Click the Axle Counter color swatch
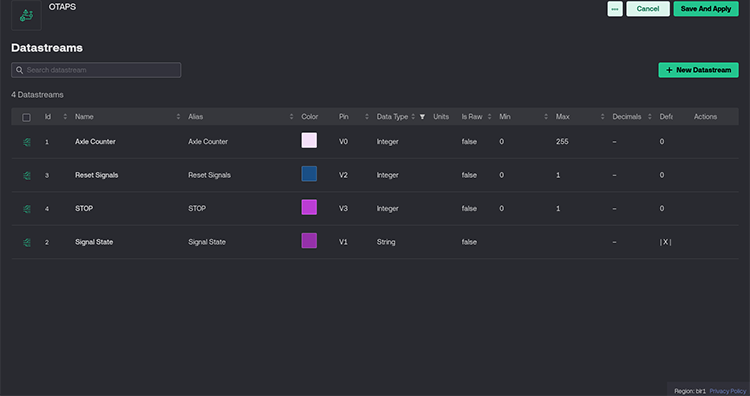750x396 pixels. pyautogui.click(x=309, y=140)
